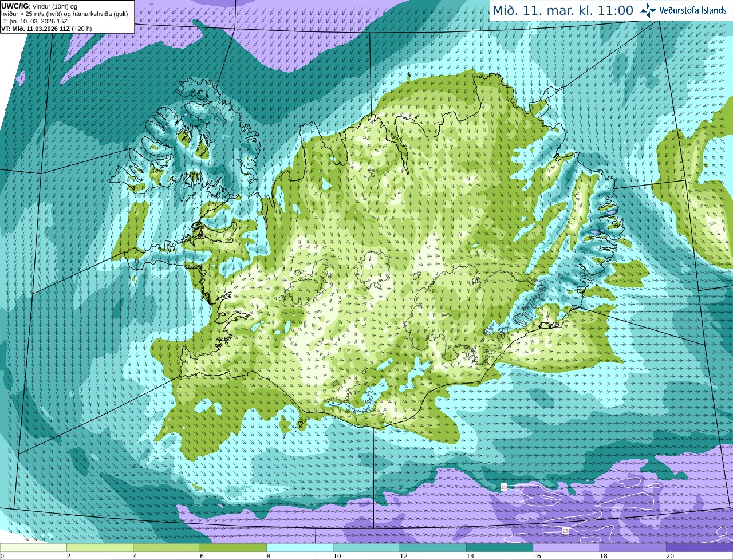733x560 pixels.
Task: Pick the 6–8 m/s olive green legend swatch
Action: pyautogui.click(x=233, y=547)
